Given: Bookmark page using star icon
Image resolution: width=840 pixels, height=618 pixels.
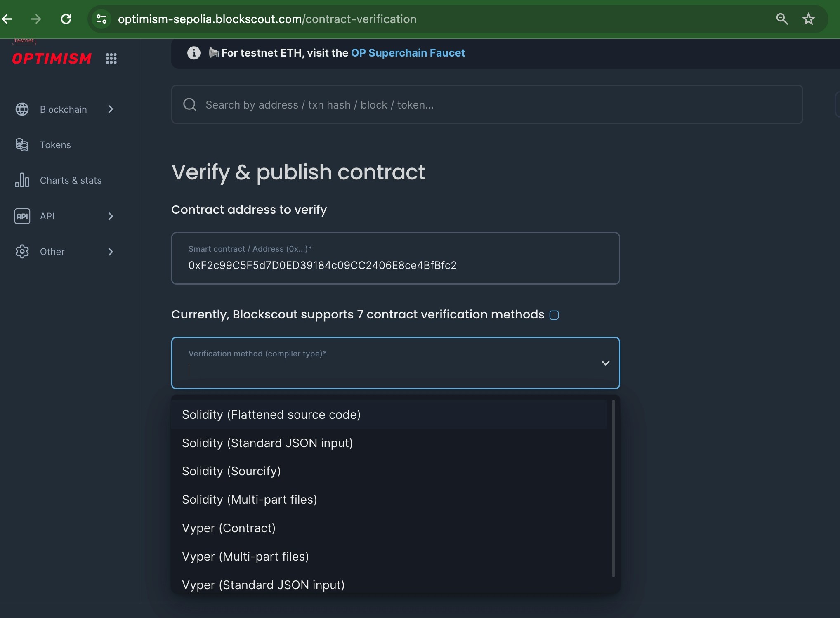Looking at the screenshot, I should (x=808, y=19).
